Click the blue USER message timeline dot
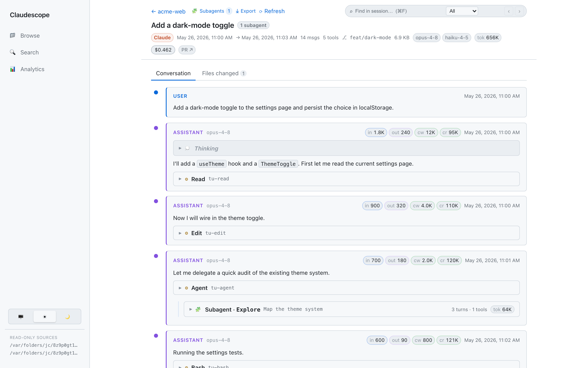 156,92
